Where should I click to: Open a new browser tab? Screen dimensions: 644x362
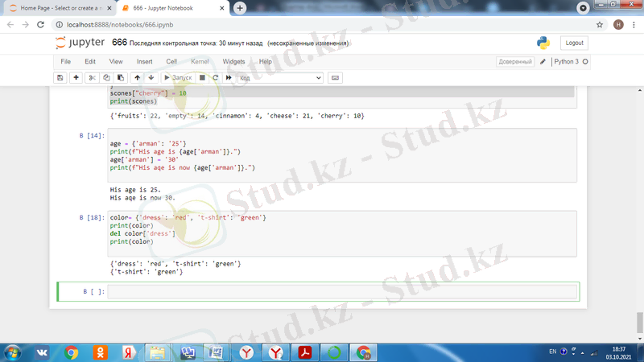pyautogui.click(x=240, y=8)
